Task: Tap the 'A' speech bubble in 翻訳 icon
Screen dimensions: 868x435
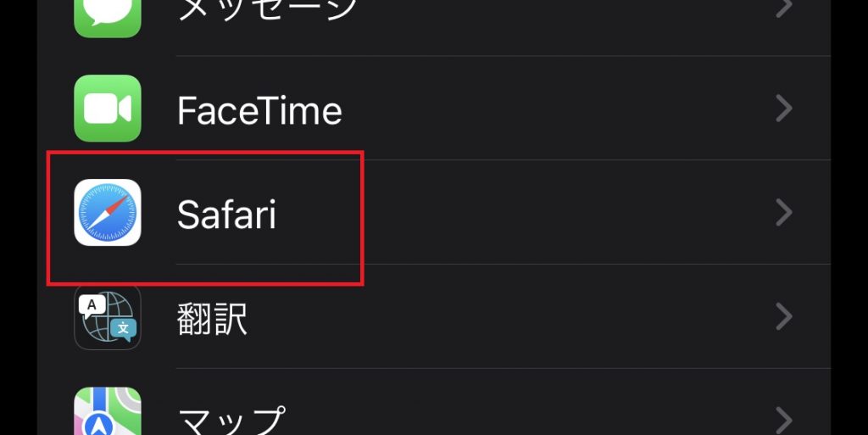Action: tap(92, 305)
